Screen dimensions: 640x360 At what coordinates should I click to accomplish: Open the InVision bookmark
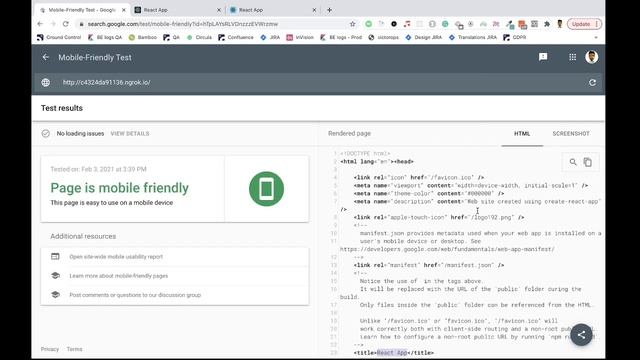click(300, 37)
